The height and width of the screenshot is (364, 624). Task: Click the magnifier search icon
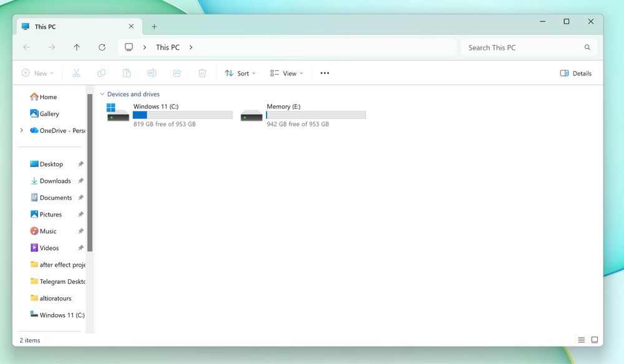[587, 47]
